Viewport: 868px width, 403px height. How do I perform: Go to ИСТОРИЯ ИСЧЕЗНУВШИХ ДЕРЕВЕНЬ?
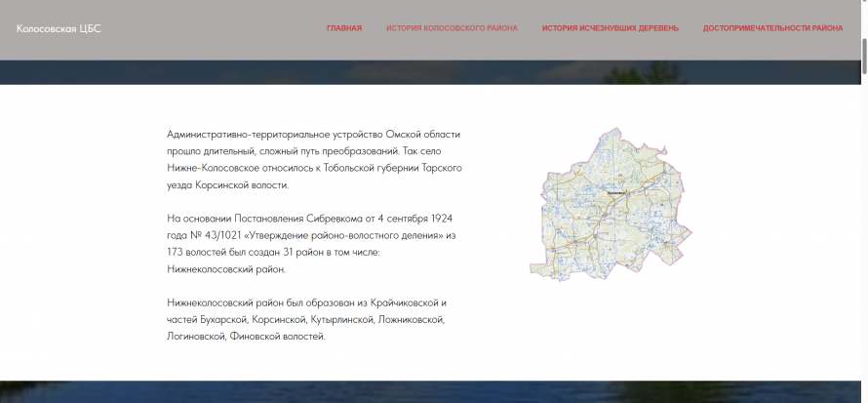(x=610, y=28)
